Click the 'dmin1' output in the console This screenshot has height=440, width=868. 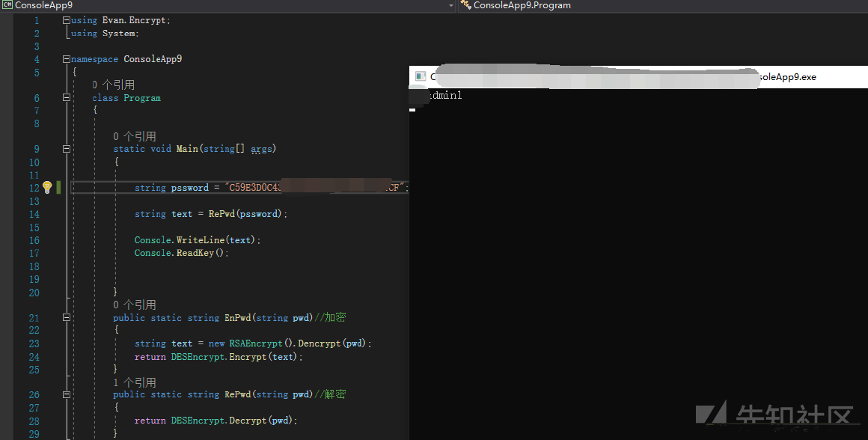446,96
